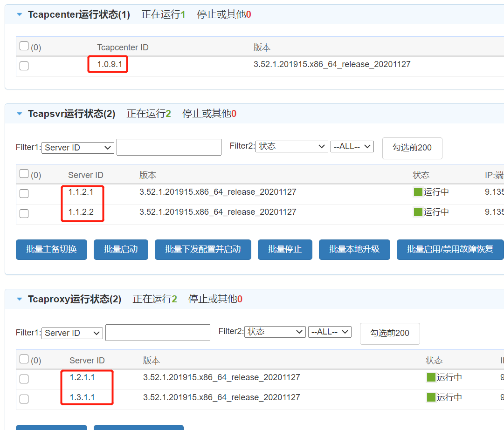
Task: Collapse the Tcapsvr运行状态 section arrow
Action: (19, 114)
